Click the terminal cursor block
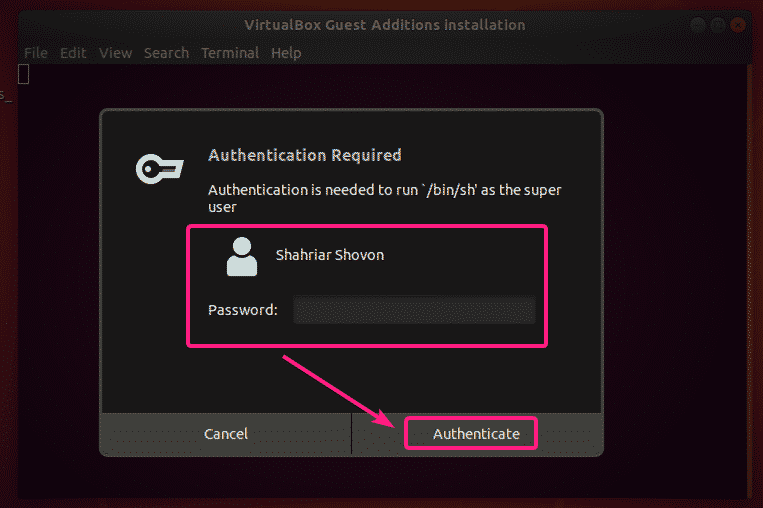 click(x=24, y=74)
